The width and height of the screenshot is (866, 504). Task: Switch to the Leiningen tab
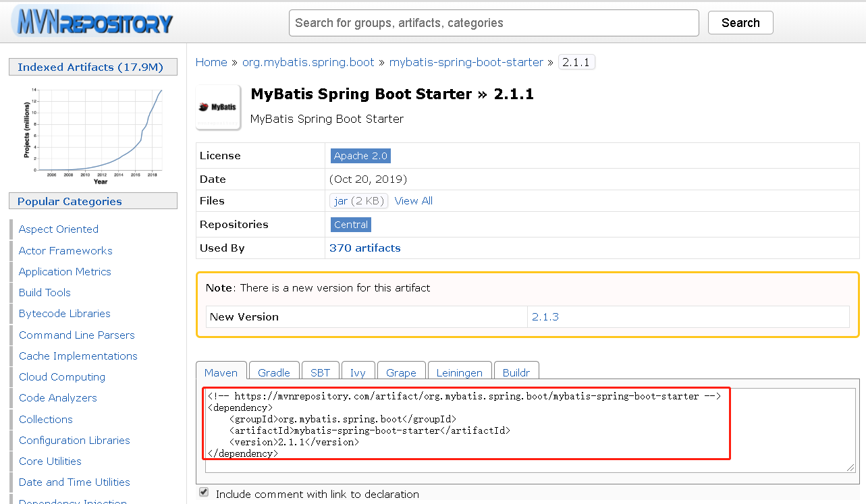[460, 372]
